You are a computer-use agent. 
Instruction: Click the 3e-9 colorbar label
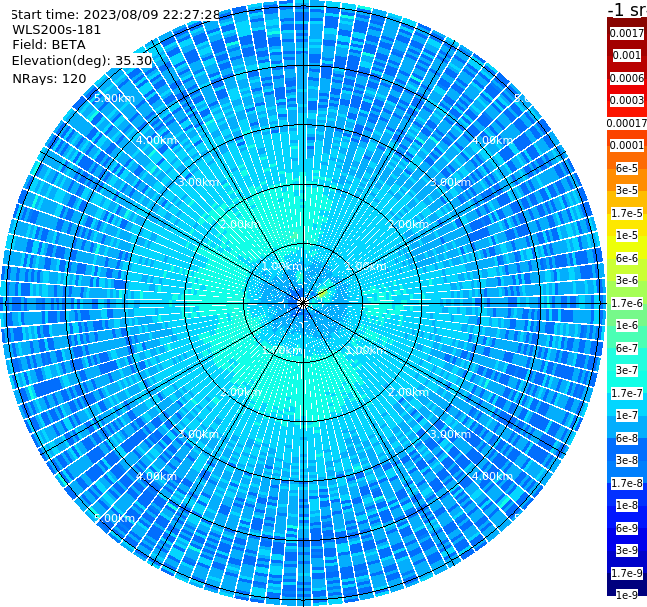[627, 550]
